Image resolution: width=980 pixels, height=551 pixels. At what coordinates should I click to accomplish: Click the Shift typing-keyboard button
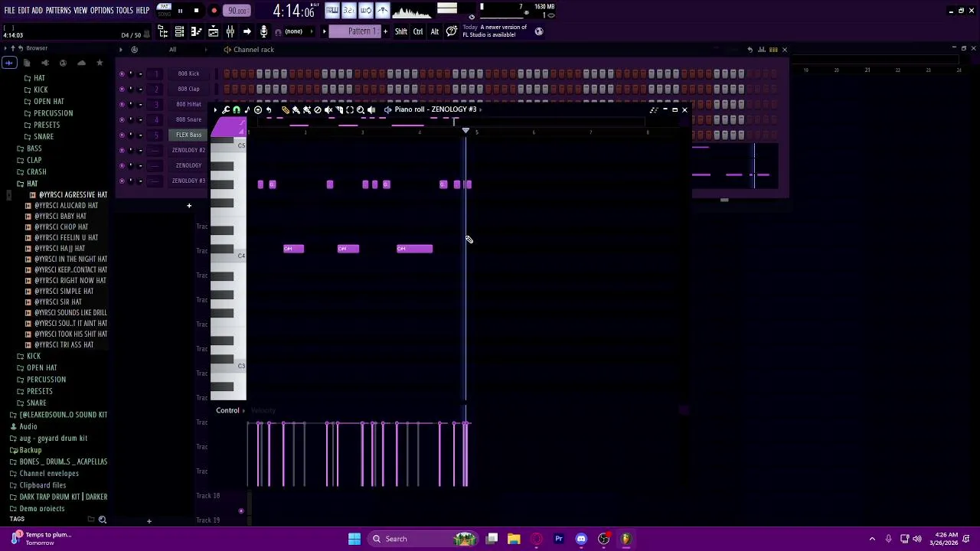click(x=401, y=31)
